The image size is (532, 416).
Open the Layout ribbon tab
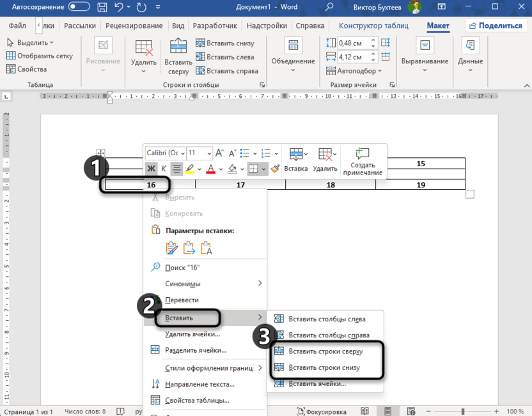(x=438, y=26)
